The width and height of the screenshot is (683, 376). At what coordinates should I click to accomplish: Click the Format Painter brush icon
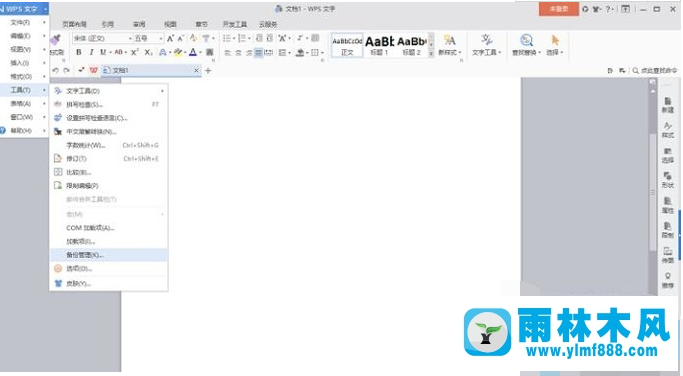point(56,41)
